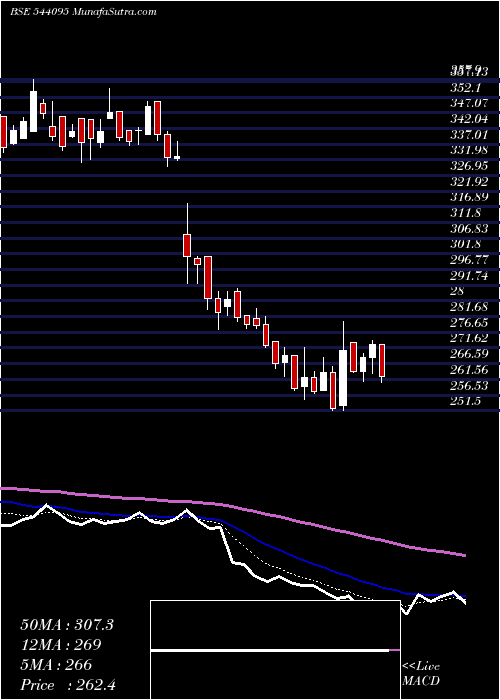
Task: Click the 321.92 price axis label
Action: 469,182
